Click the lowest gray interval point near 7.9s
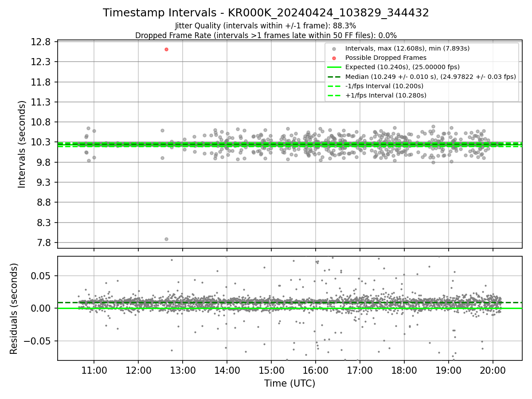The width and height of the screenshot is (532, 399). [166, 239]
